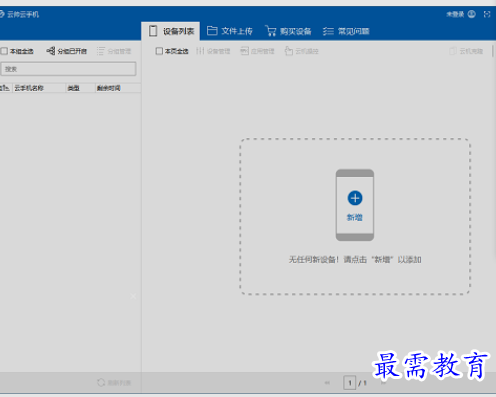Click the blue plus 新增 add device icon
496x397 pixels.
point(355,198)
